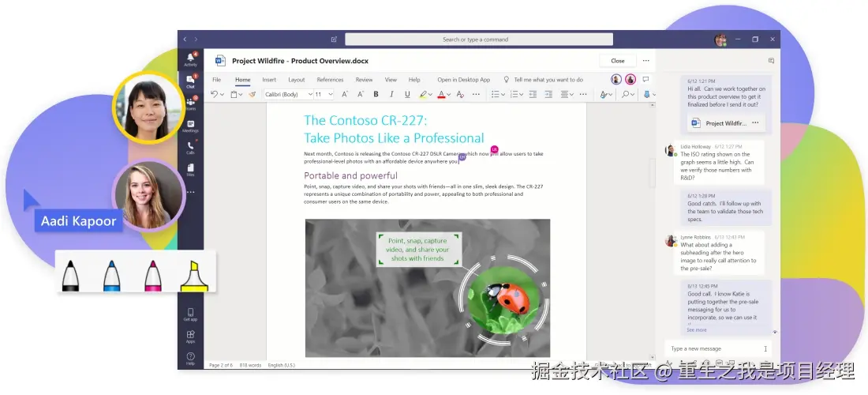The image size is (868, 395).
Task: Select the Home ribbon tab
Action: (x=243, y=80)
